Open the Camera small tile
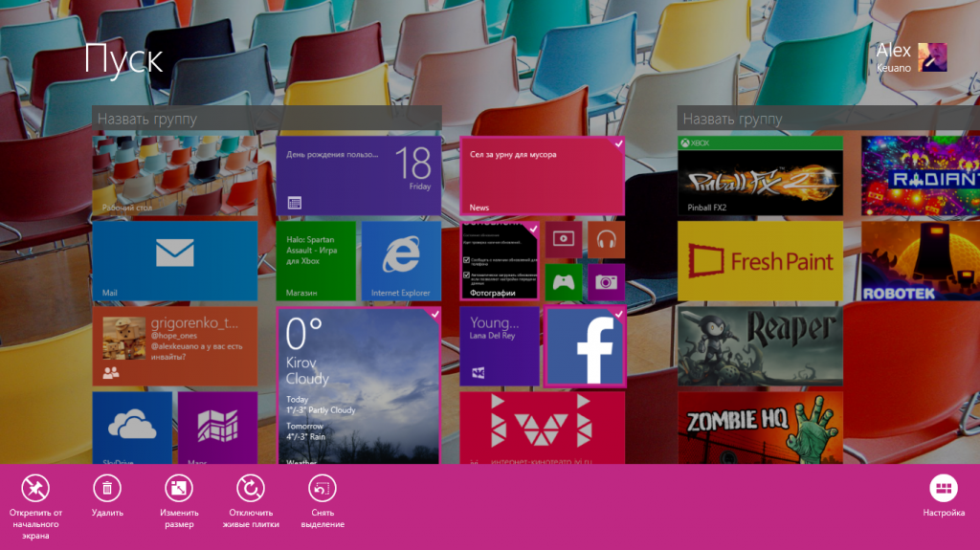 [x=606, y=282]
